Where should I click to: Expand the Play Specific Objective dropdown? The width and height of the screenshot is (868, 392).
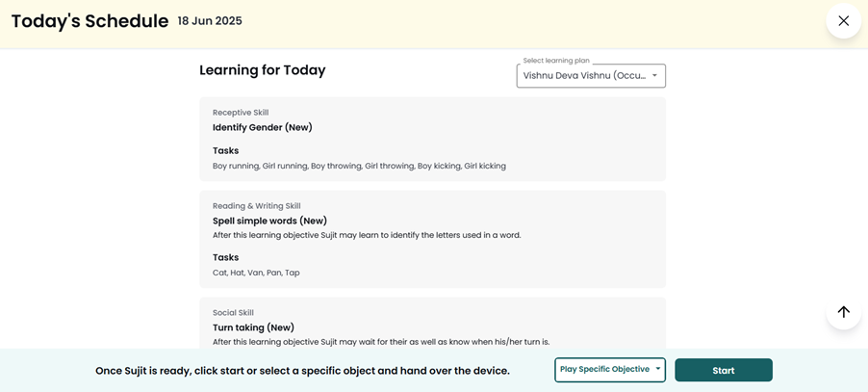[x=609, y=369]
